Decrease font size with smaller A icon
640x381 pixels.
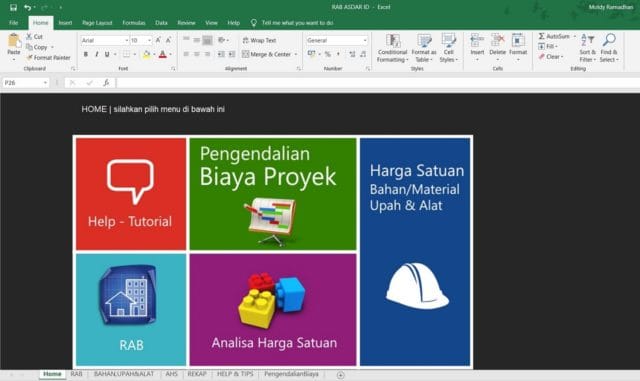pos(168,40)
